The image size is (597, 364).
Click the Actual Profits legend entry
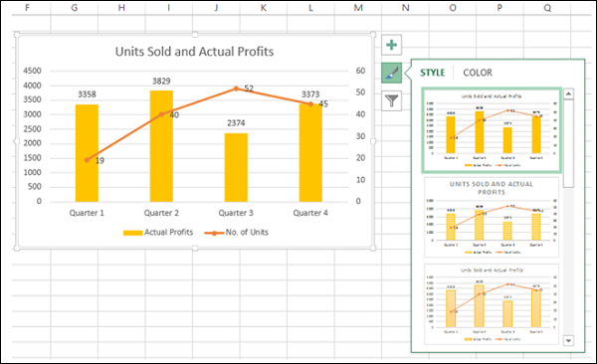pyautogui.click(x=158, y=233)
